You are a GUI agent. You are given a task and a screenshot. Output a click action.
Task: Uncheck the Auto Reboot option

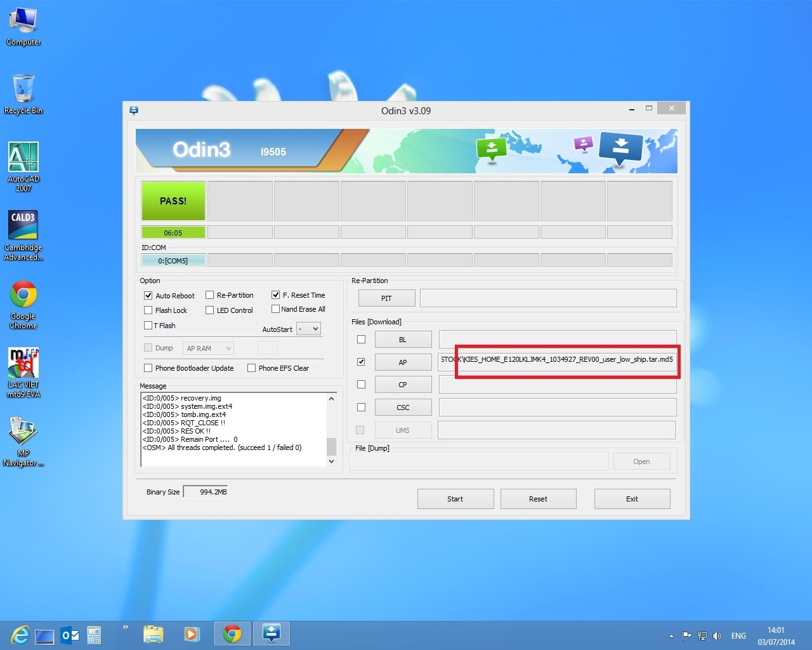(x=148, y=296)
